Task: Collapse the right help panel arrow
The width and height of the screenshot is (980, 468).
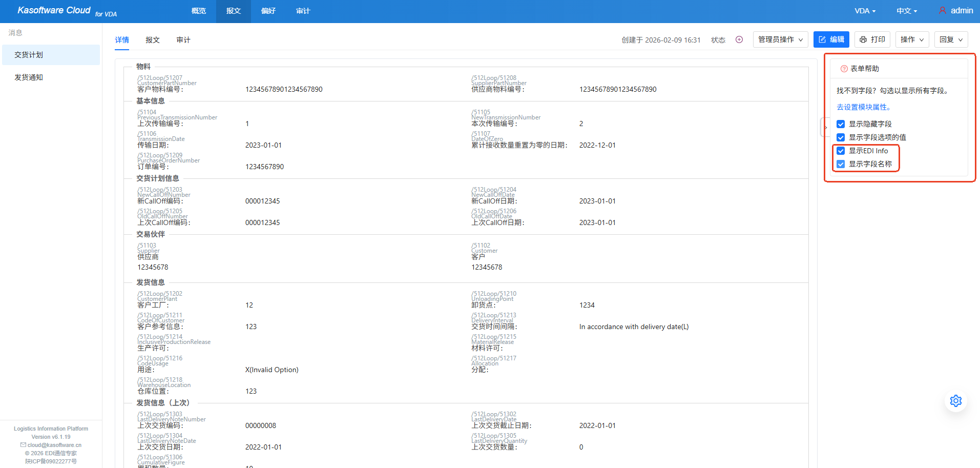Action: (825, 127)
